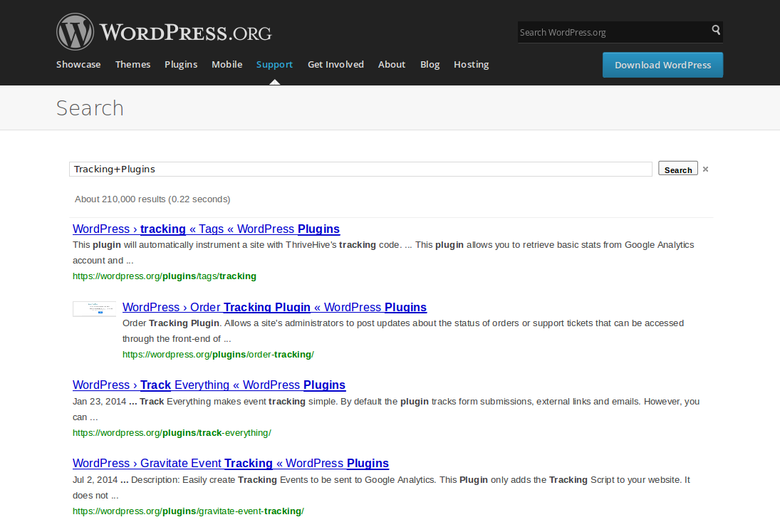
Task: Click the Order Tracking Plugin thumbnail
Action: point(95,309)
